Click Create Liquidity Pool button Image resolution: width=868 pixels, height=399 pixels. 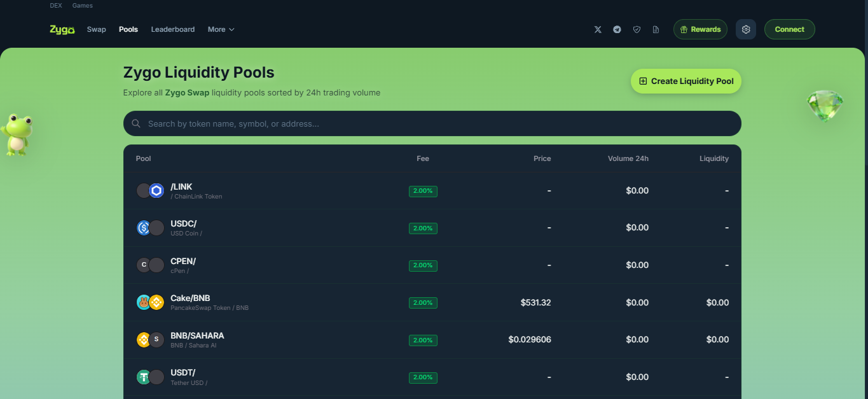[x=686, y=81]
